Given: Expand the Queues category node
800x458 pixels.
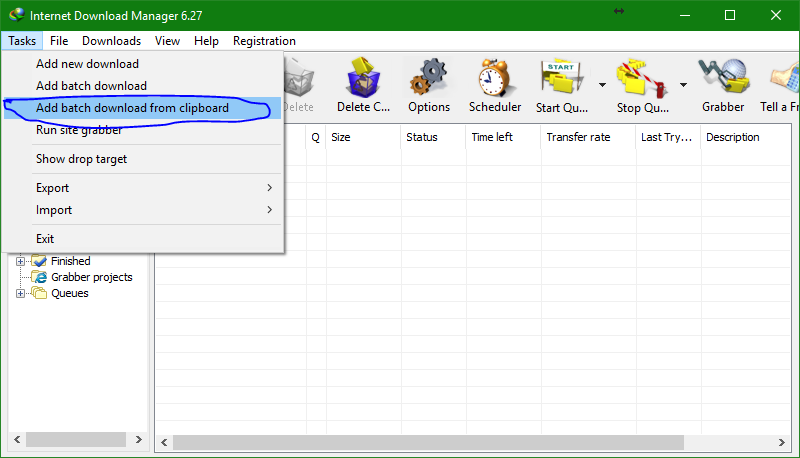Looking at the screenshot, I should click(20, 293).
